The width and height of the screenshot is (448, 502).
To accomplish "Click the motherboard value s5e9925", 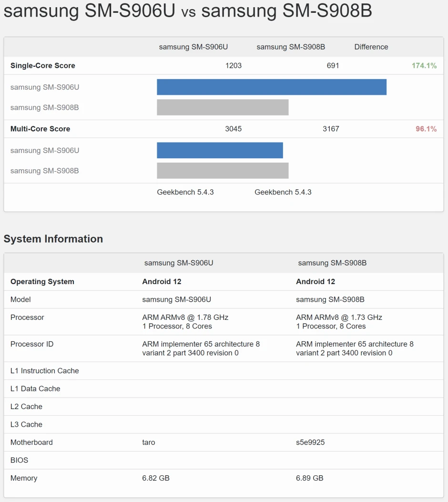I will pos(310,442).
